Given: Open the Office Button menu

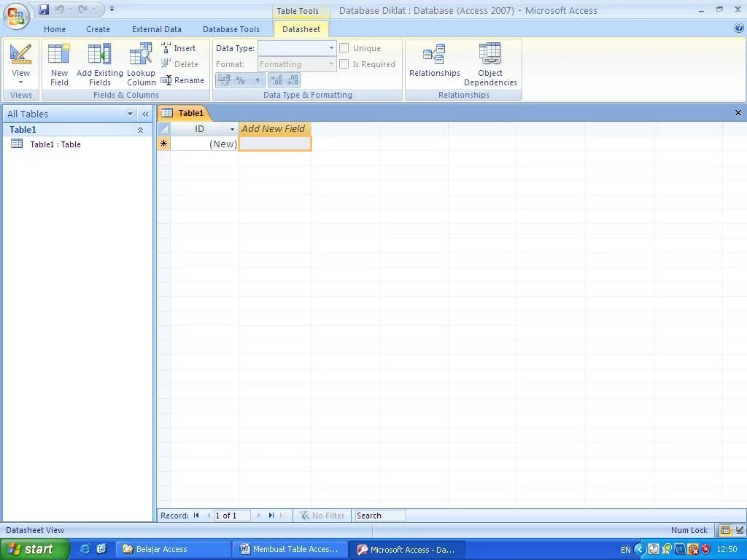Looking at the screenshot, I should (16, 16).
